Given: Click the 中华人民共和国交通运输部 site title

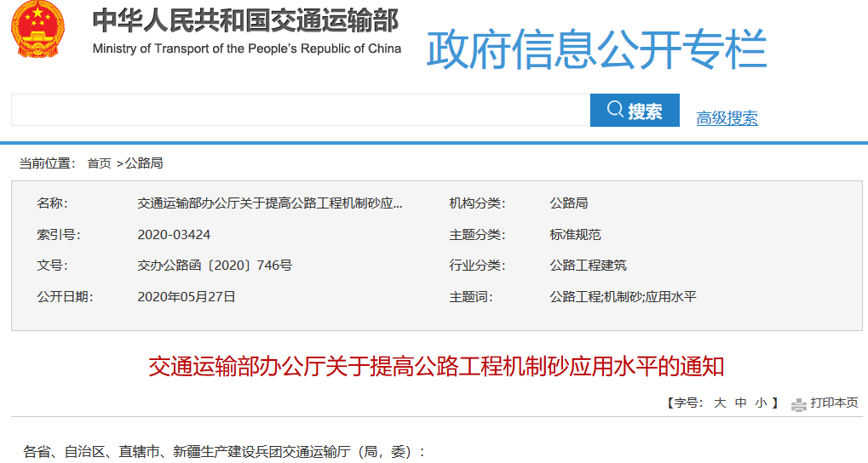Looking at the screenshot, I should click(x=245, y=22).
